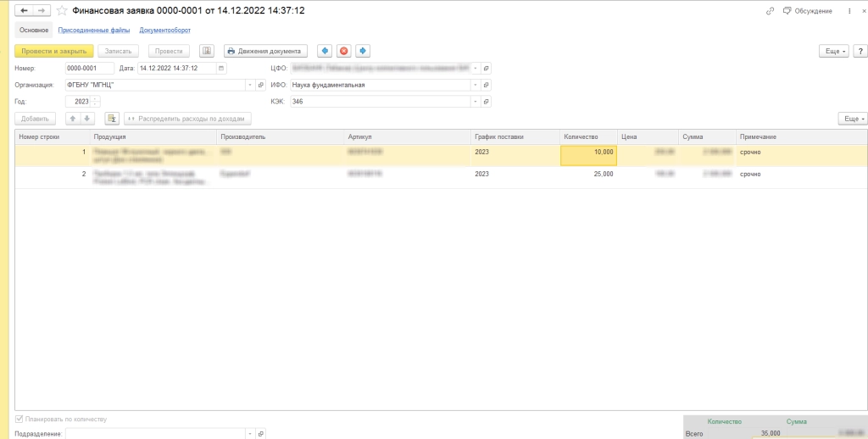The width and height of the screenshot is (868, 439).
Task: Click the open icon beside Организация field
Action: [x=262, y=85]
